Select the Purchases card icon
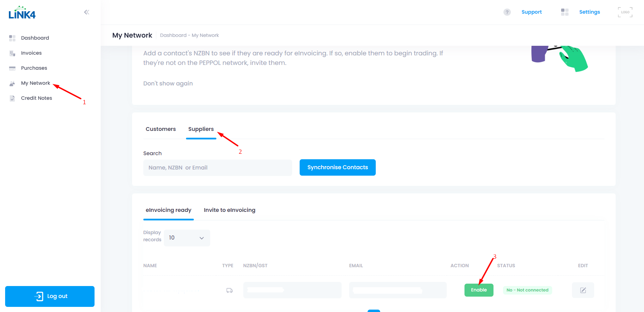Image resolution: width=644 pixels, height=312 pixels. [x=12, y=68]
